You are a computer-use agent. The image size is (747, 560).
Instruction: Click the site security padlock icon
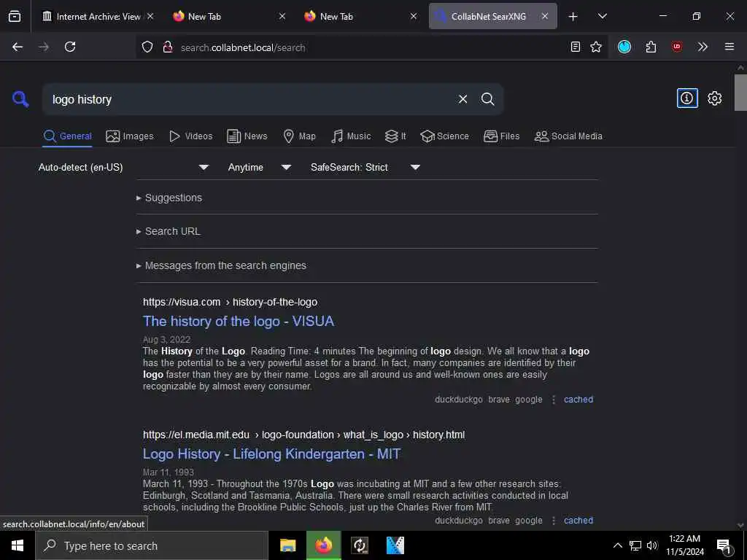pos(167,47)
